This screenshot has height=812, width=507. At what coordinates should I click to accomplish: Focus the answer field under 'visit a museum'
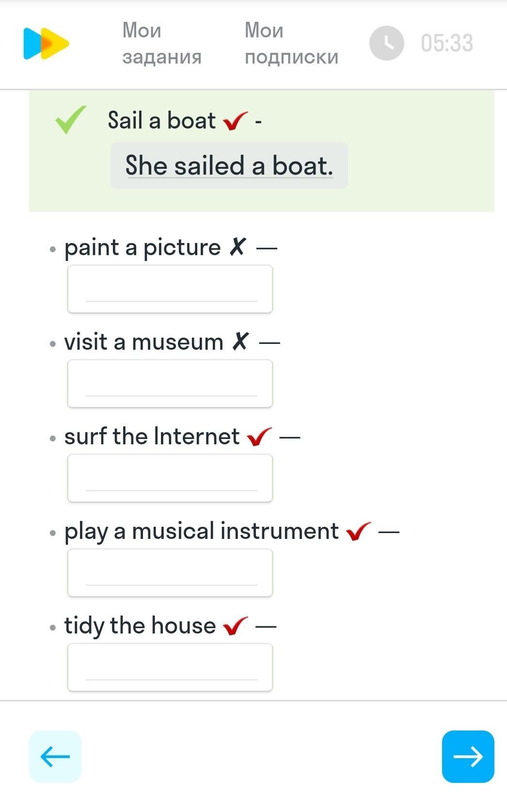[x=170, y=384]
